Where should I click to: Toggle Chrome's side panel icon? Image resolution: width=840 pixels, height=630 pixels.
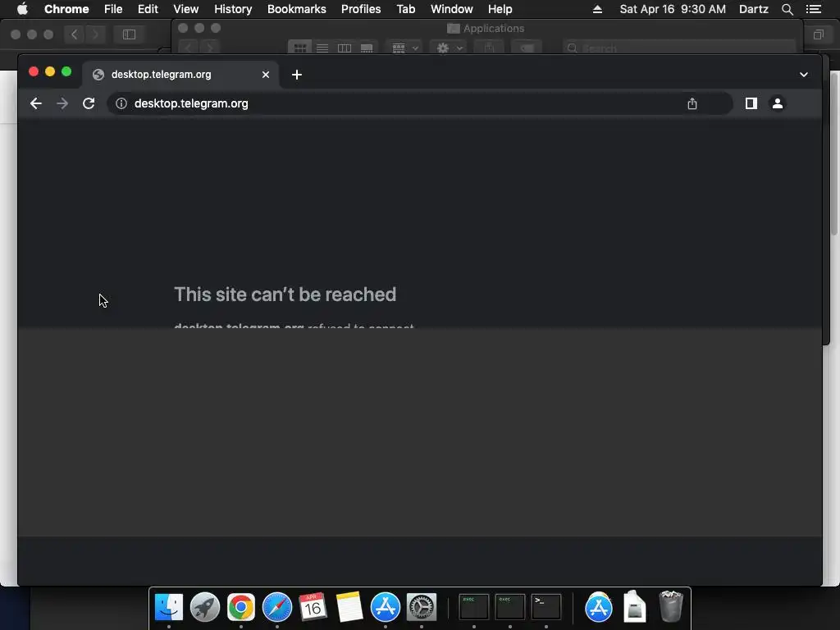[x=751, y=103]
